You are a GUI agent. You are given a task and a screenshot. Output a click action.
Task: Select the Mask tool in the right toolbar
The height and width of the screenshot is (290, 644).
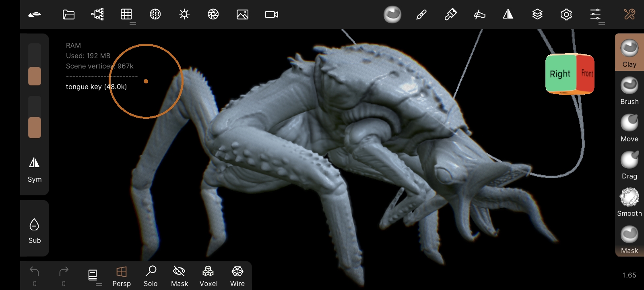(630, 239)
